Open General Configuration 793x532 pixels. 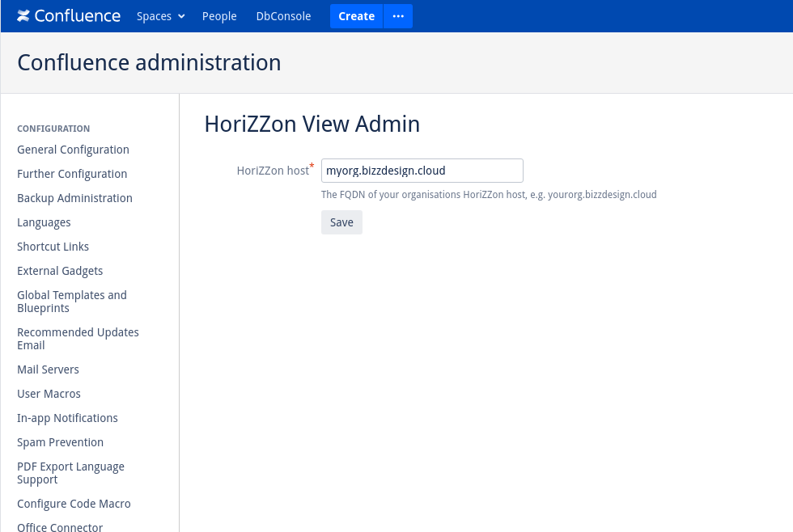tap(74, 150)
